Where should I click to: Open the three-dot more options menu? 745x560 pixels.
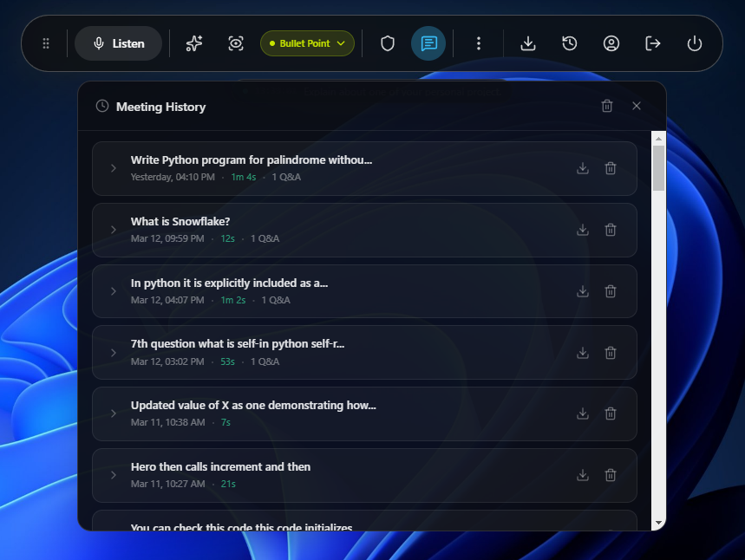(479, 42)
